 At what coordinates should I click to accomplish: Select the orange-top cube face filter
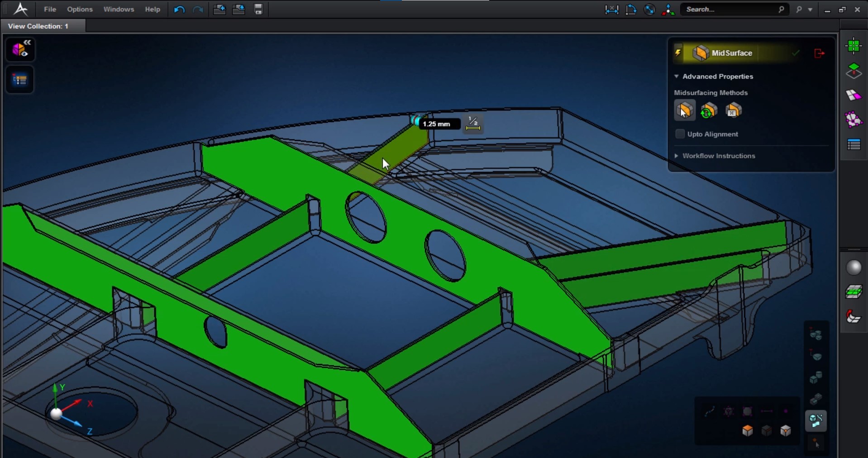pos(748,430)
